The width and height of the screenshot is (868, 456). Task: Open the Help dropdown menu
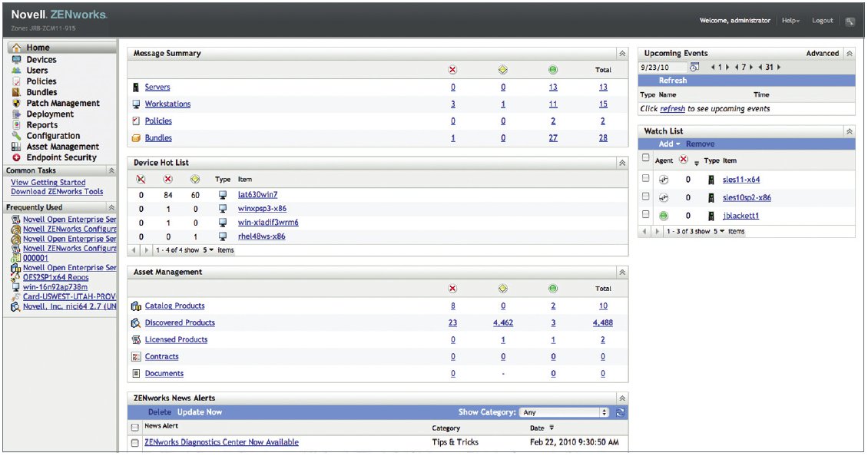[x=790, y=21]
